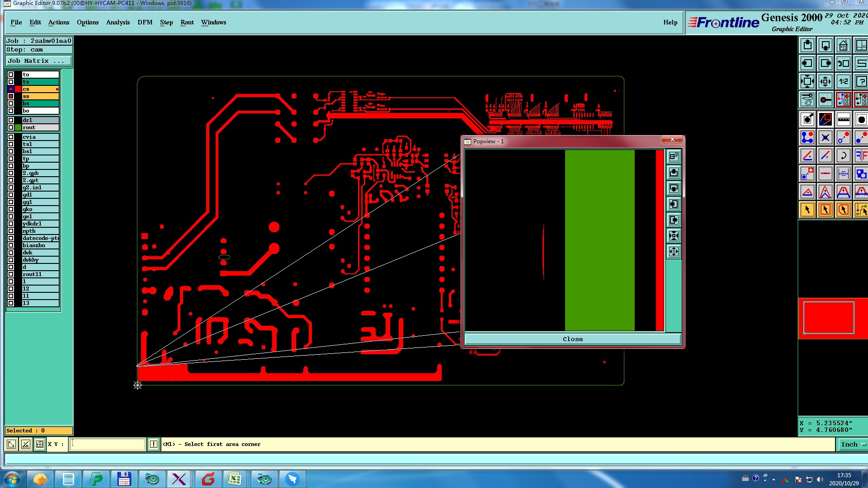Select the rectangle area selection pointer tool

tap(826, 210)
